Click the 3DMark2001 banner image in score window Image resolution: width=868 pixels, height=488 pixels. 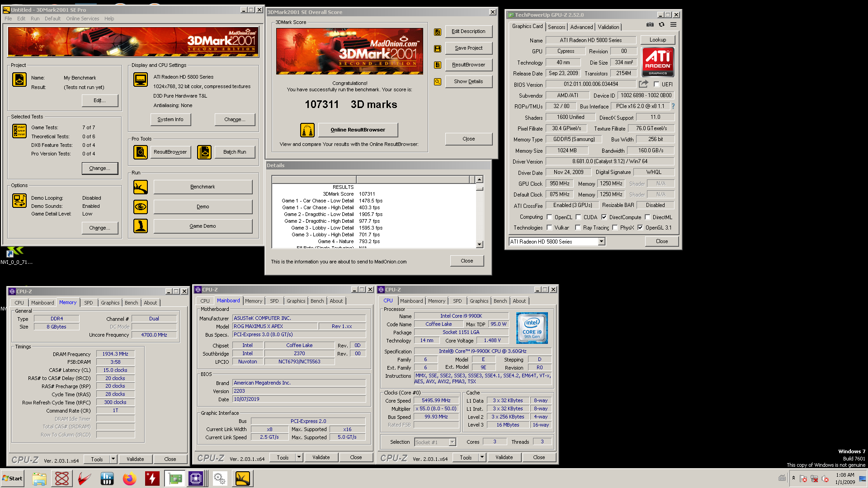tap(350, 51)
